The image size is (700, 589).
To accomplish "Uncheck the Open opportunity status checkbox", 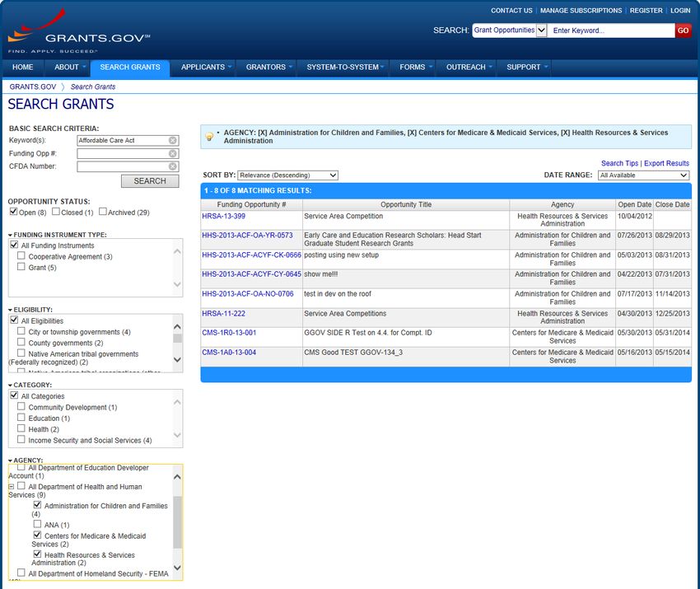I will 14,212.
